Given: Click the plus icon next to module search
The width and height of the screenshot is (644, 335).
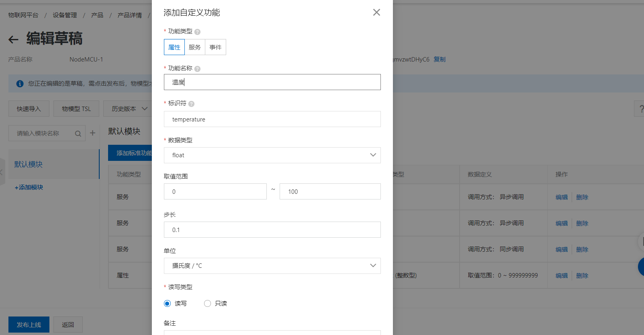Looking at the screenshot, I should point(92,133).
